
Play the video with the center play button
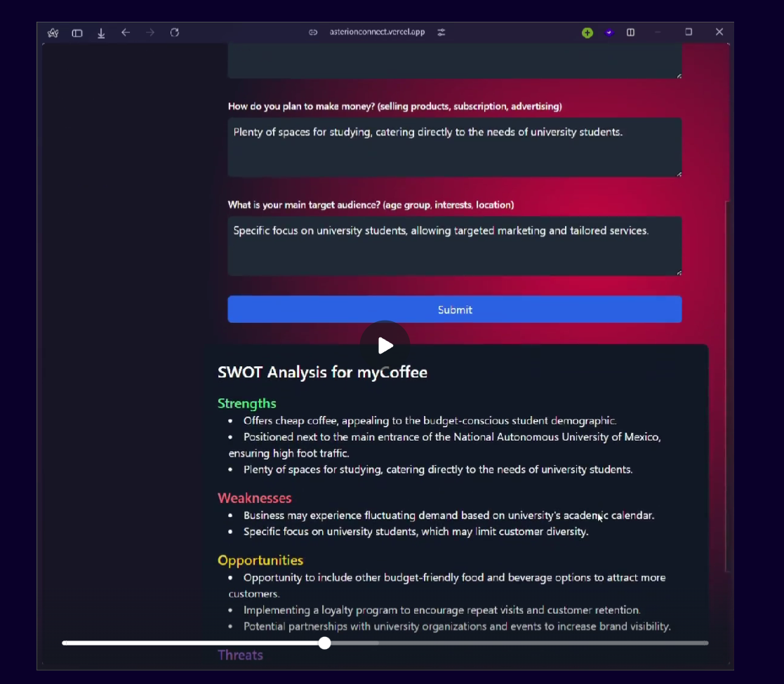(385, 345)
